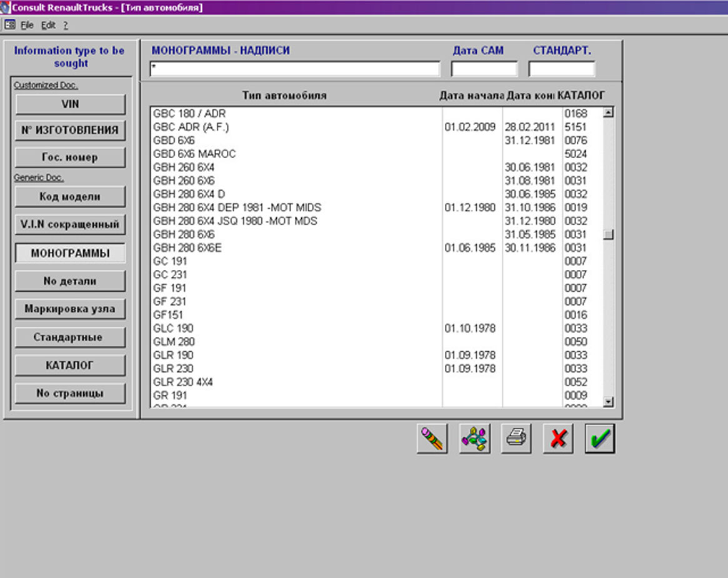Click the eraser clear-fields icon
This screenshot has width=728, height=578.
pos(432,439)
